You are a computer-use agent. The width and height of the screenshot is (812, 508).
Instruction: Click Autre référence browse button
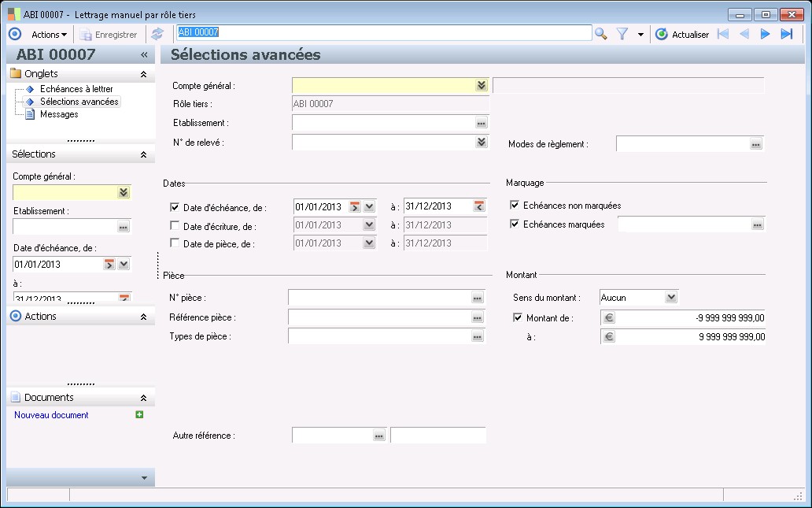click(x=379, y=436)
